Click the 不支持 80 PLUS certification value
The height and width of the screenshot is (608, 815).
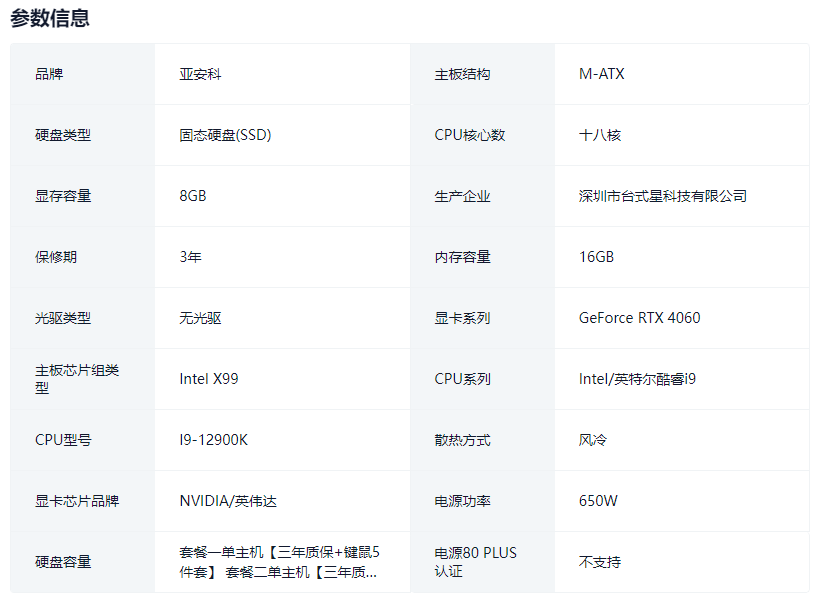click(600, 562)
